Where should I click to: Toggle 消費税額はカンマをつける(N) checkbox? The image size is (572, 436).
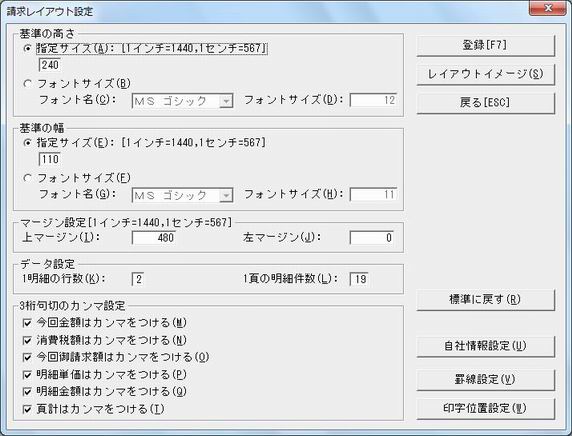(x=27, y=340)
